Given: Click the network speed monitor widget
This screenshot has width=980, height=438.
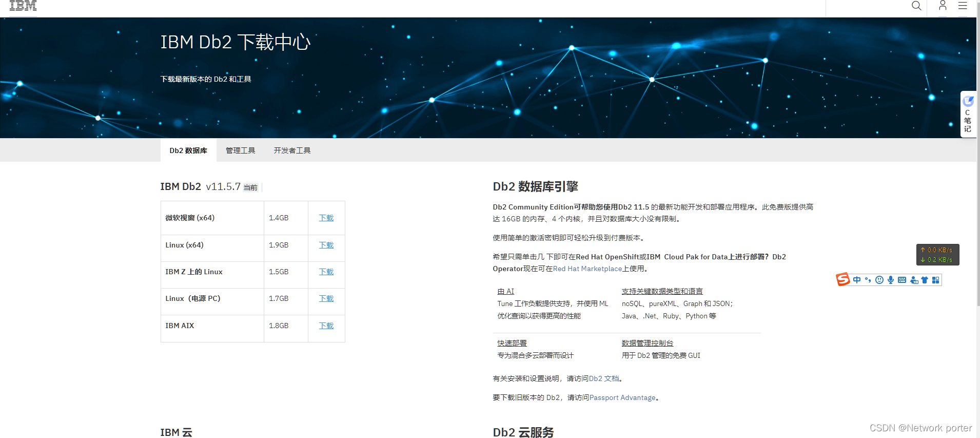Looking at the screenshot, I should pyautogui.click(x=938, y=255).
